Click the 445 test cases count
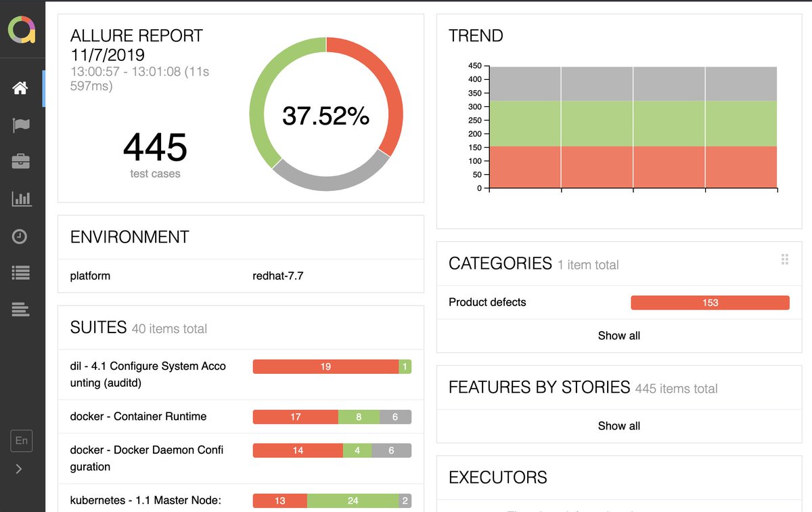 (155, 148)
